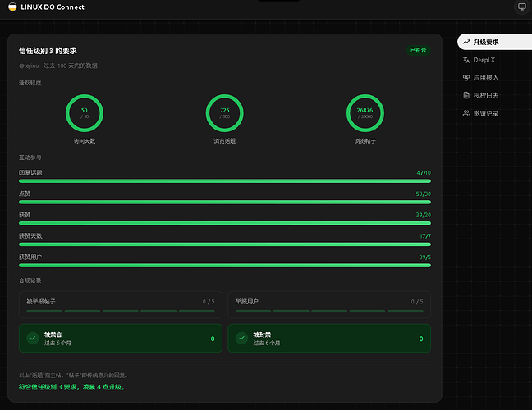532x410 pixels.
Task: Click the 浏览话题 label
Action: pyautogui.click(x=225, y=140)
